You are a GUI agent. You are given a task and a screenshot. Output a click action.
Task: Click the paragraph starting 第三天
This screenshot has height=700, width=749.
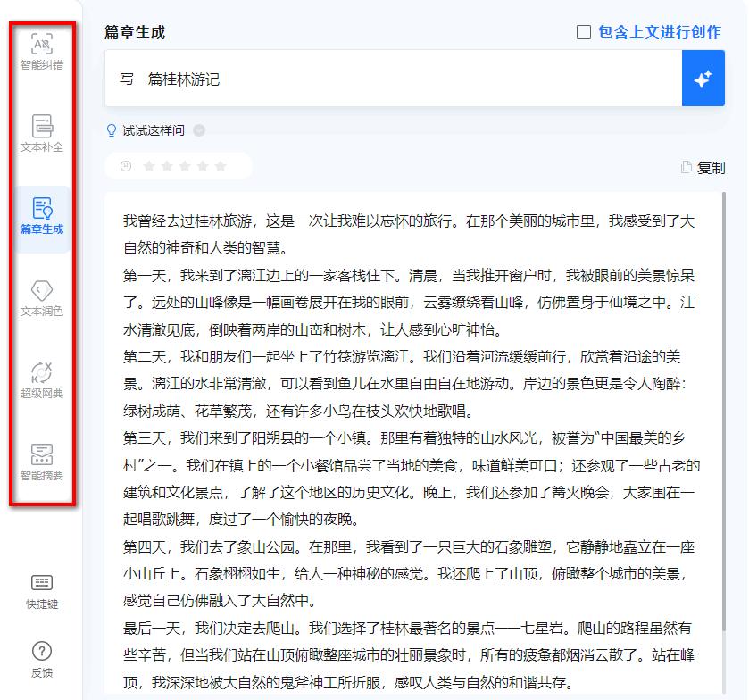412,479
